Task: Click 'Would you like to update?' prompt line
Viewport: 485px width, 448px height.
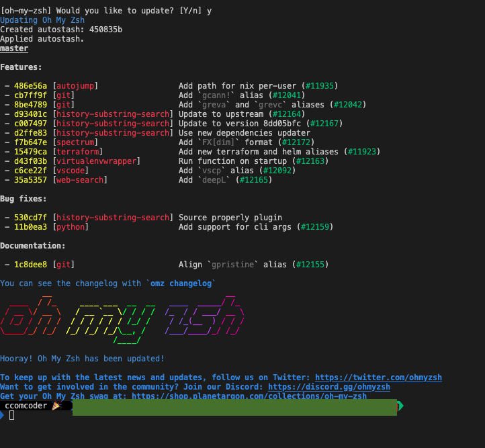Action: coord(105,11)
